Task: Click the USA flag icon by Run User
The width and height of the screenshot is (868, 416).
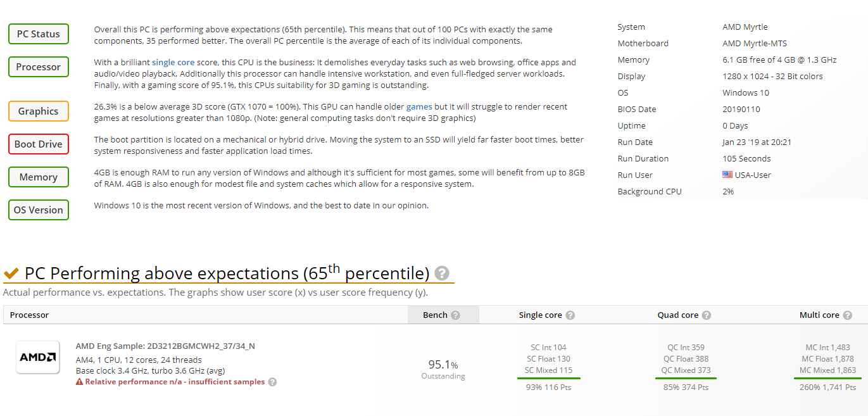Action: click(x=727, y=175)
